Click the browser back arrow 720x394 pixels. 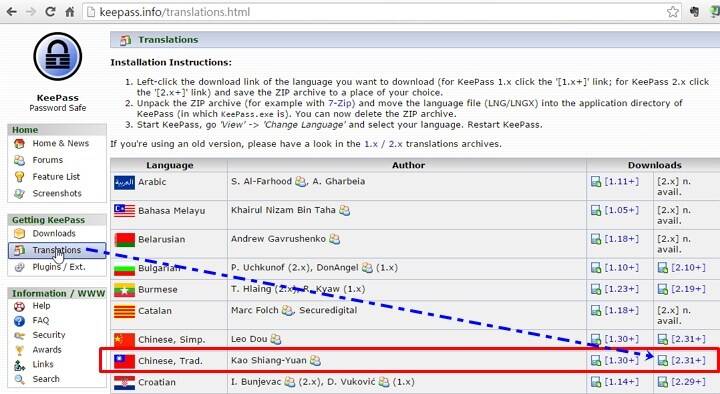[11, 11]
